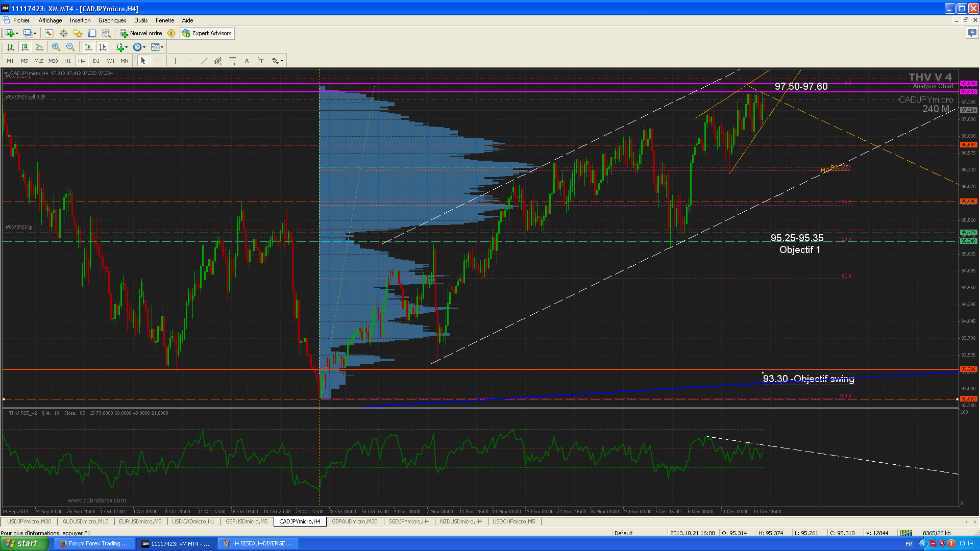Open the Graphiques menu
Viewport: 980px width, 551px height.
click(112, 20)
